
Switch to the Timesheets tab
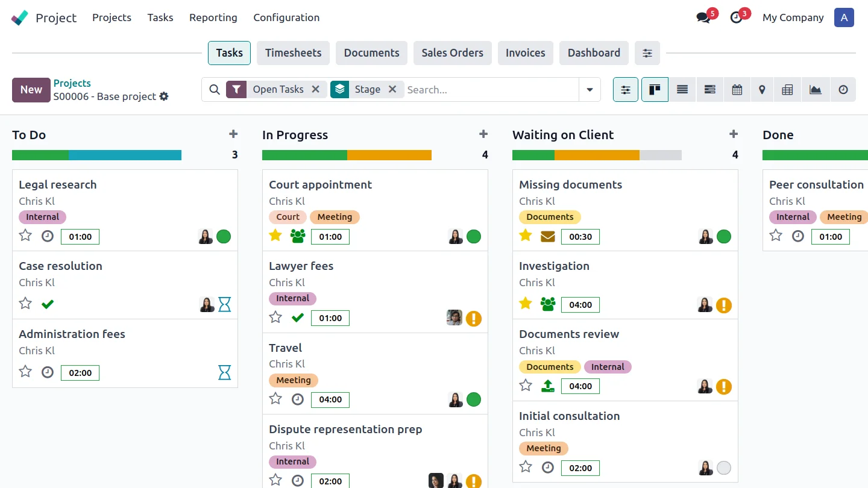tap(293, 53)
